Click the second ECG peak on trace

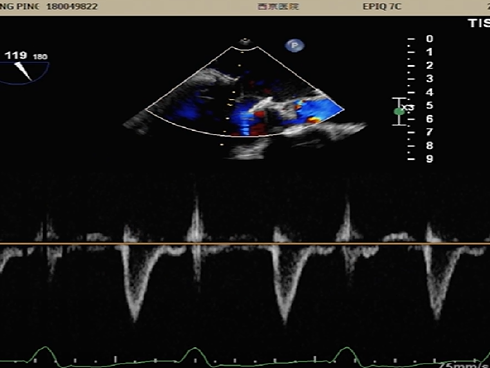(195, 349)
